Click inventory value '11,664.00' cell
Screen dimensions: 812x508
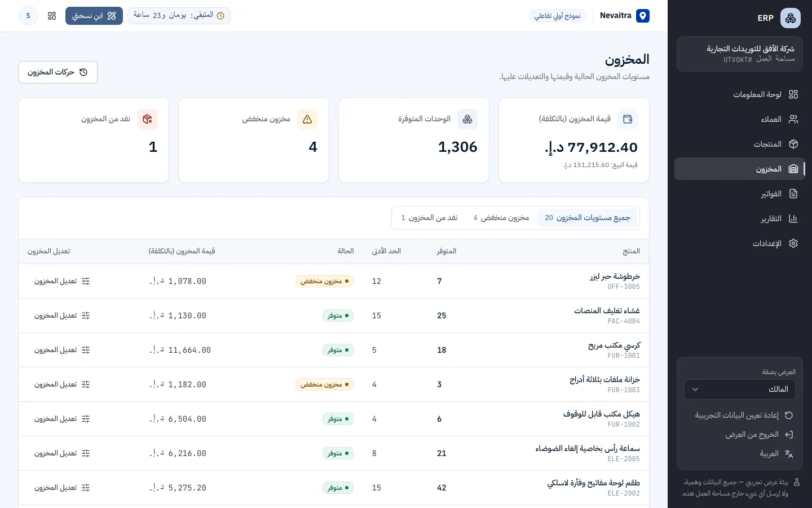(x=180, y=350)
